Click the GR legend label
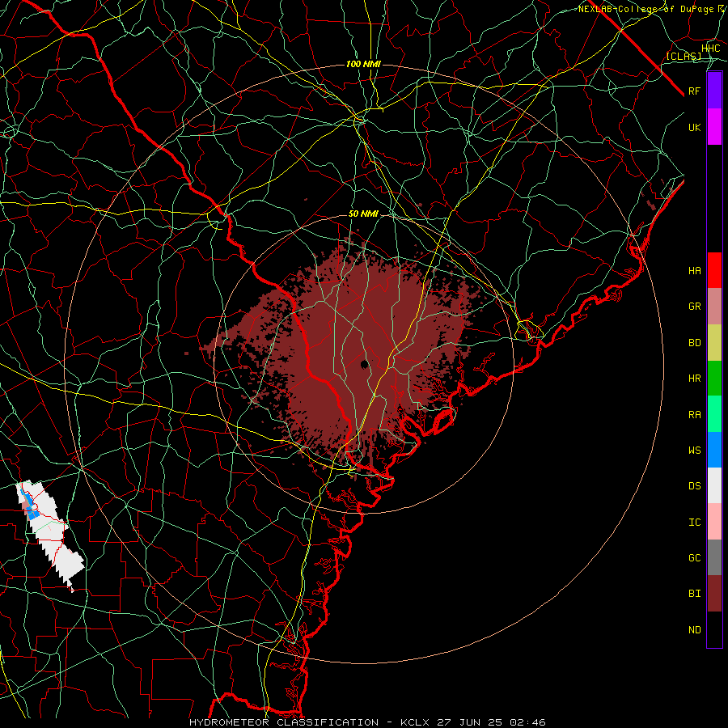This screenshot has height=728, width=728. pos(694,307)
